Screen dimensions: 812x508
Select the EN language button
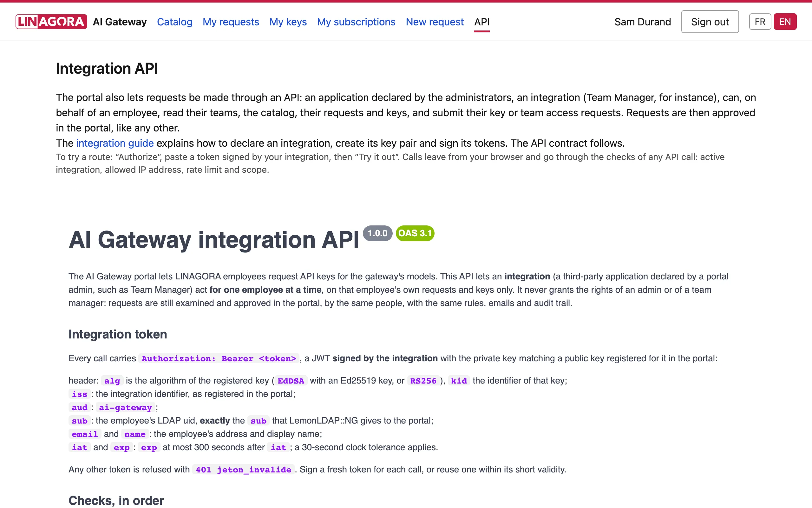[x=785, y=22]
